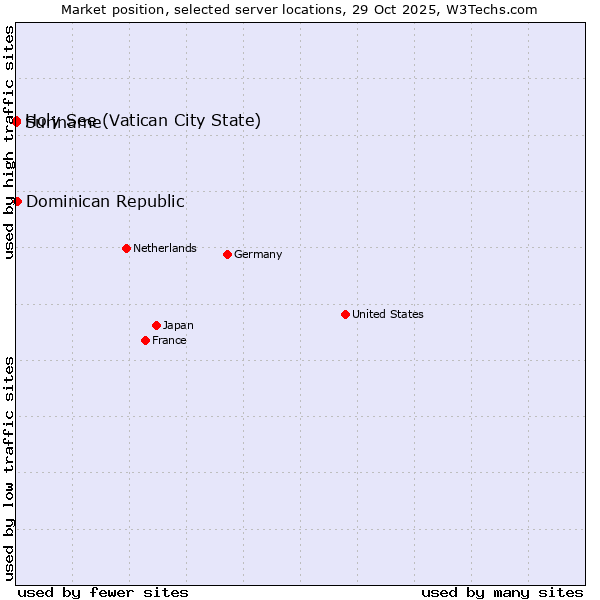Viewport: 600px width, 600px height.
Task: Click the Netherlands red data point
Action: pyautogui.click(x=126, y=248)
